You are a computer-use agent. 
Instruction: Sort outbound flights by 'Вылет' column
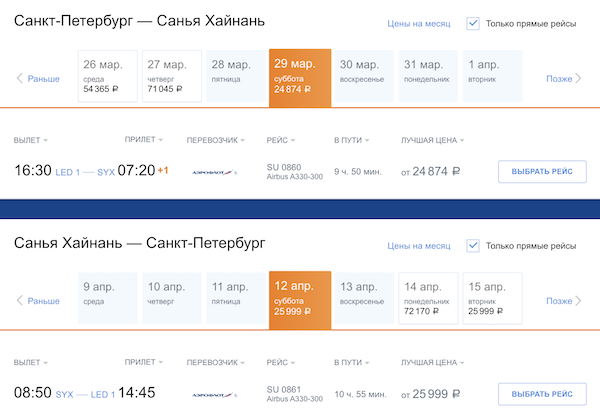(x=31, y=139)
